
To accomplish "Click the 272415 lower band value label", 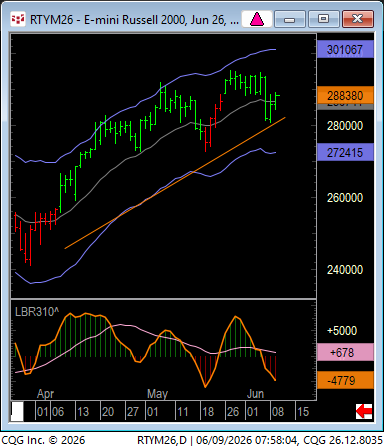I will (x=345, y=152).
